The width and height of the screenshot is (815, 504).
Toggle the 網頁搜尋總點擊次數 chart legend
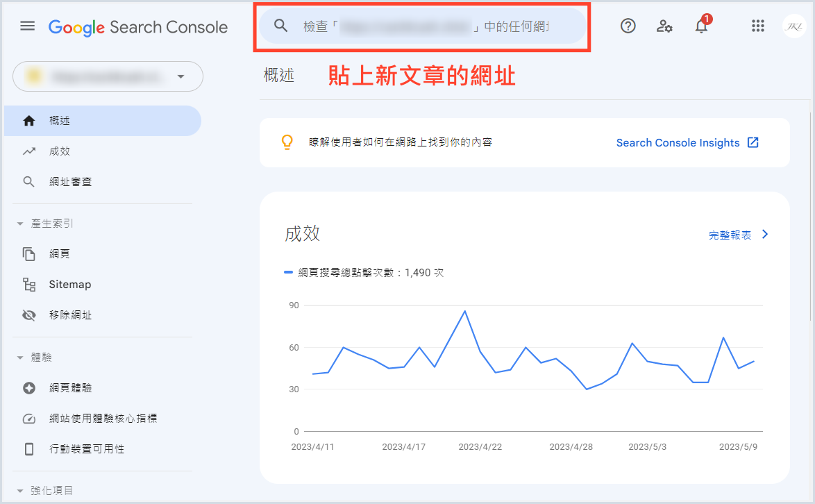coord(364,273)
